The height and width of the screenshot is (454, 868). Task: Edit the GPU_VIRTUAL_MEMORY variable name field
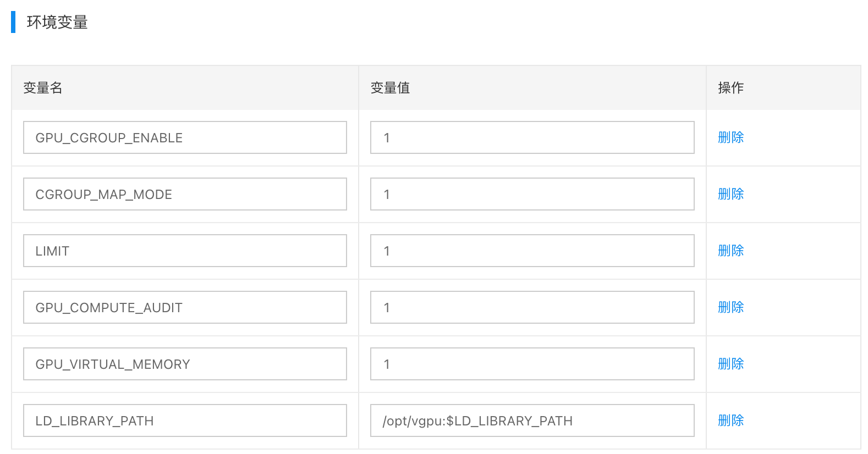pos(185,364)
